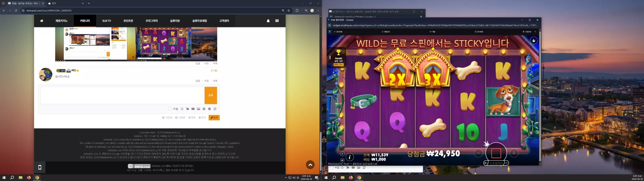Viewport: 644px width, 181px height.
Task: Open the 슬롯리뷰 menu
Action: pyautogui.click(x=175, y=21)
